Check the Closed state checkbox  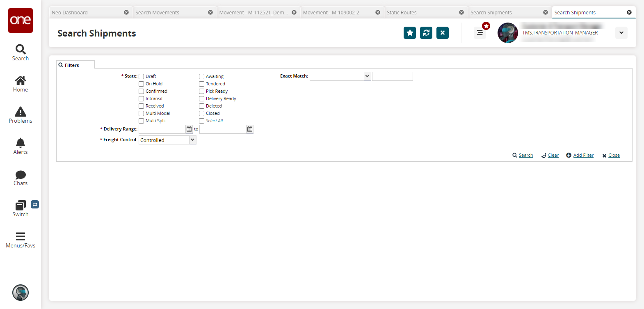(202, 113)
